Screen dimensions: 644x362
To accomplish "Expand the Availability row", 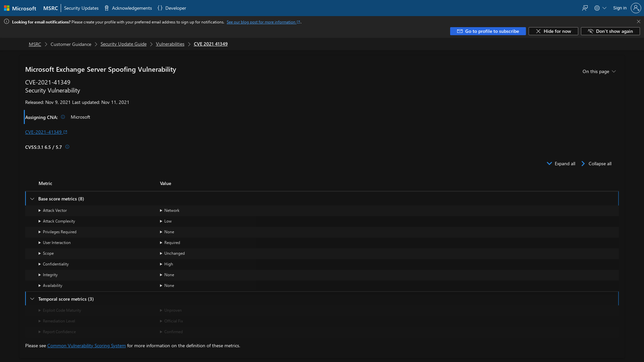I will [x=50, y=286].
